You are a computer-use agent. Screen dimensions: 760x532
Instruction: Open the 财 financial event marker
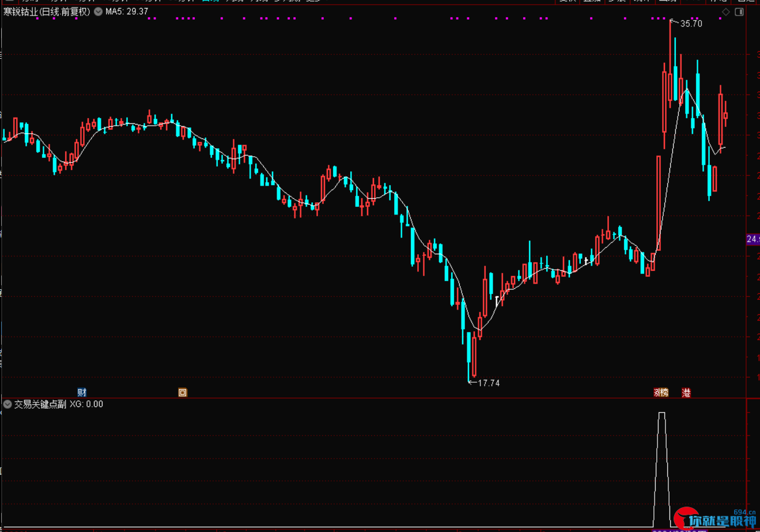[82, 393]
